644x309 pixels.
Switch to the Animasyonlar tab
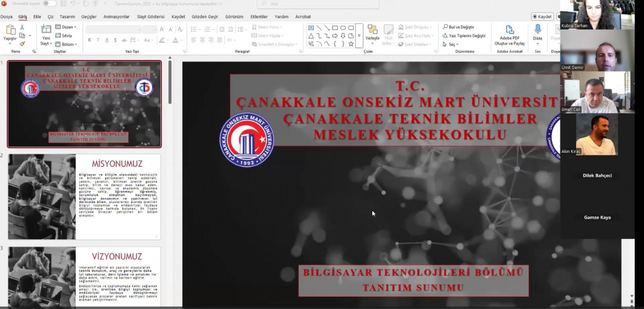click(x=116, y=17)
